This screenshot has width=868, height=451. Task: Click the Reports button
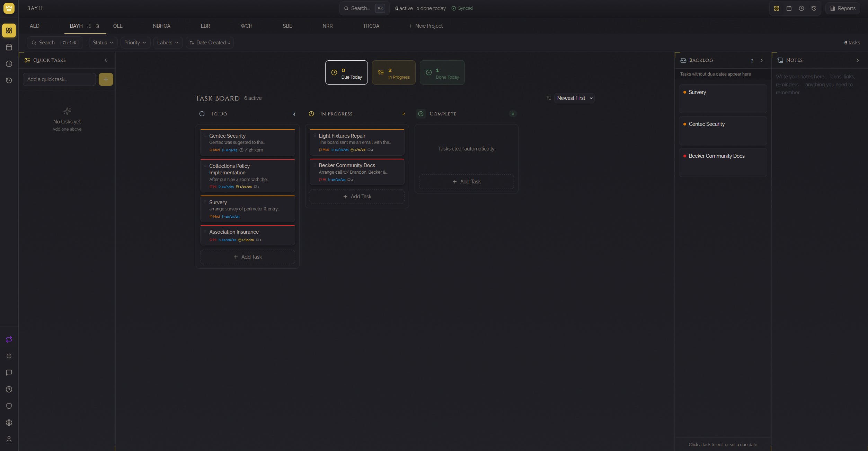(843, 8)
